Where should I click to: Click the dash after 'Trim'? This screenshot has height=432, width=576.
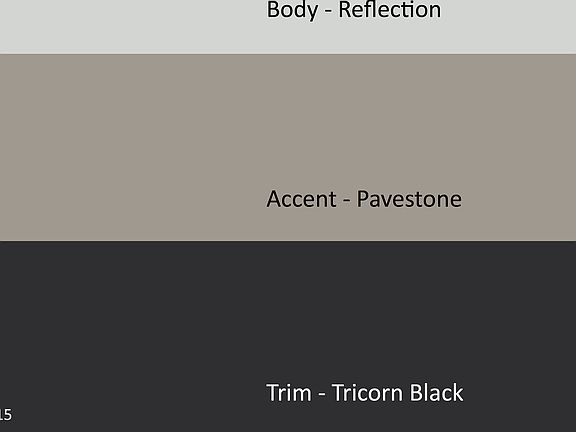(x=321, y=395)
